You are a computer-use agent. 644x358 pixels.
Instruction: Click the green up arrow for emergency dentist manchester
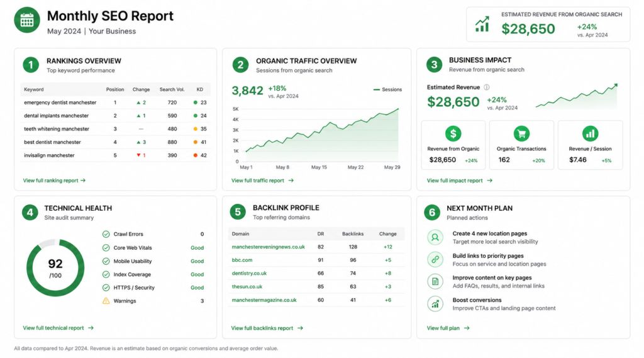(x=138, y=103)
